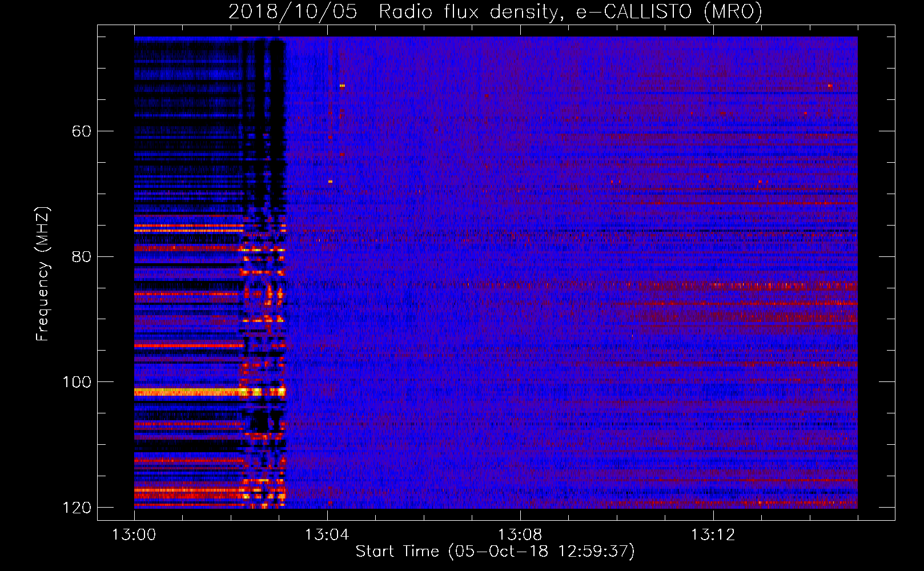Click the 'Start Time (05-Oct-18 12:59:37)' label
Screen dimensions: 924x571
(x=495, y=552)
